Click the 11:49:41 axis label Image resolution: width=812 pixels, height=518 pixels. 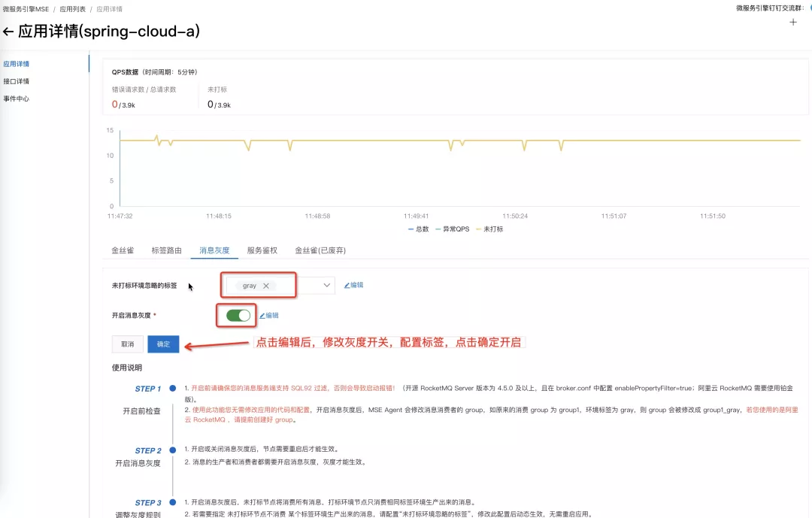(416, 216)
